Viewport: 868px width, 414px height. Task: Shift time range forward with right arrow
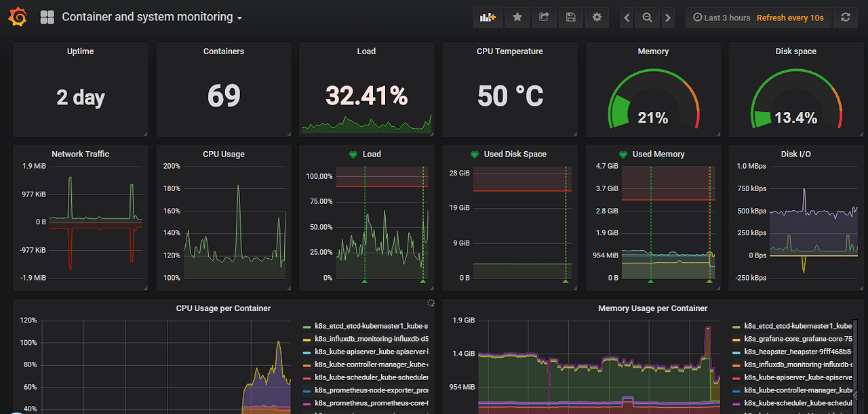(x=669, y=18)
